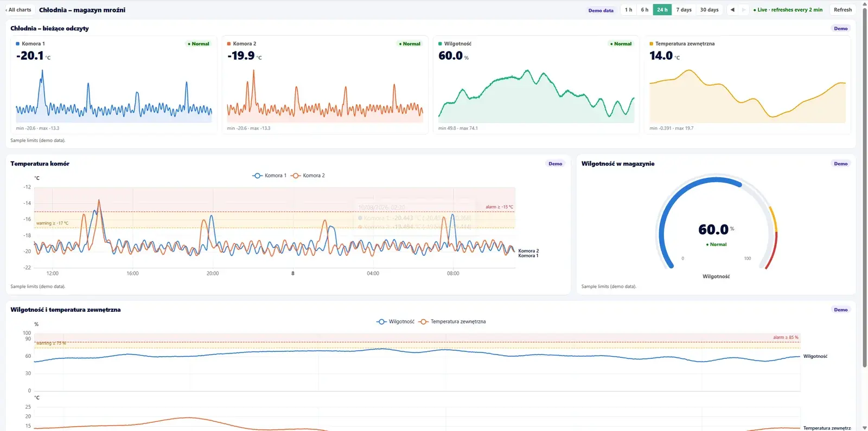Click the Komora 1 sparkline chart
Screen dimensions: 868x431
pyautogui.click(x=114, y=95)
